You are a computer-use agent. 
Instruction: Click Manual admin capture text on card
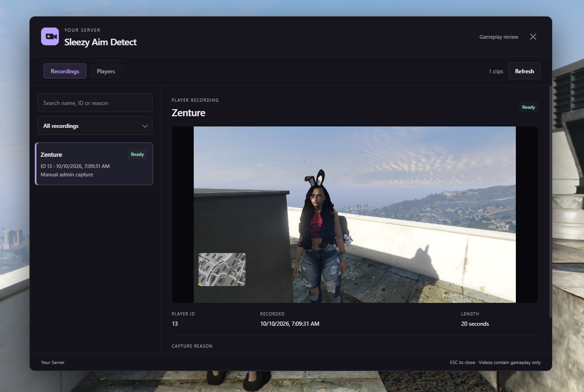click(x=67, y=175)
